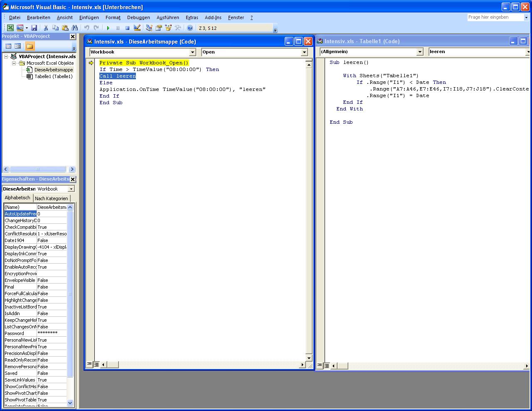This screenshot has height=411, width=532.
Task: Open Properties Window toolbar icon
Action: 158,28
